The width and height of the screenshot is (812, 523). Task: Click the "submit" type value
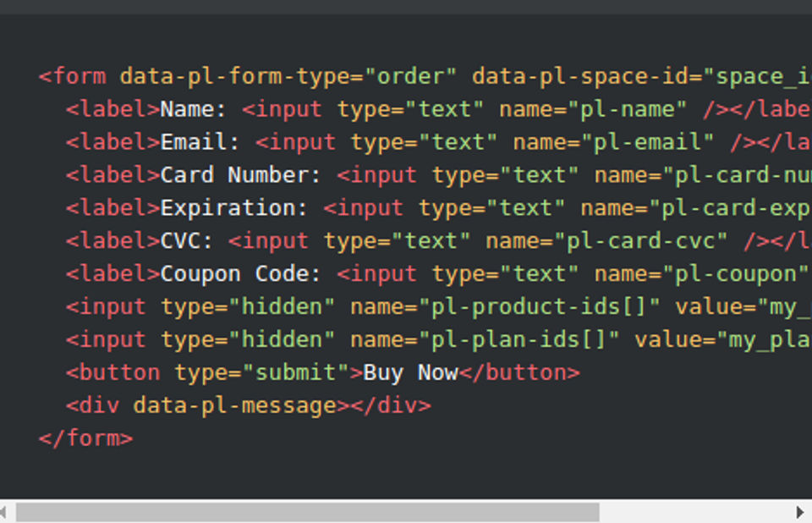click(x=296, y=372)
